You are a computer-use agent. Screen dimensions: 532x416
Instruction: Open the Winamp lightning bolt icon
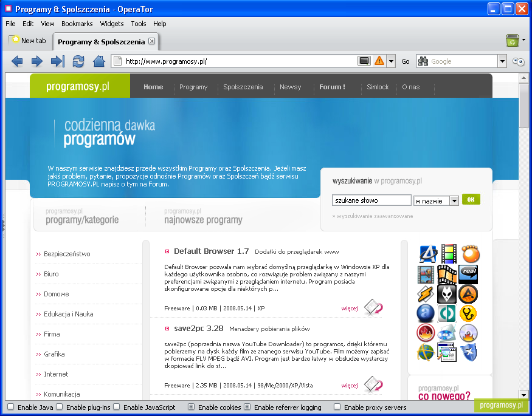coord(425,294)
